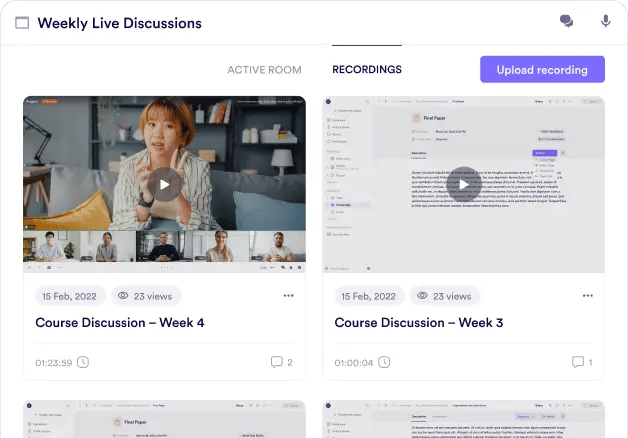Click the window icon beside Weekly Live Discussions
This screenshot has width=628, height=438.
click(22, 23)
